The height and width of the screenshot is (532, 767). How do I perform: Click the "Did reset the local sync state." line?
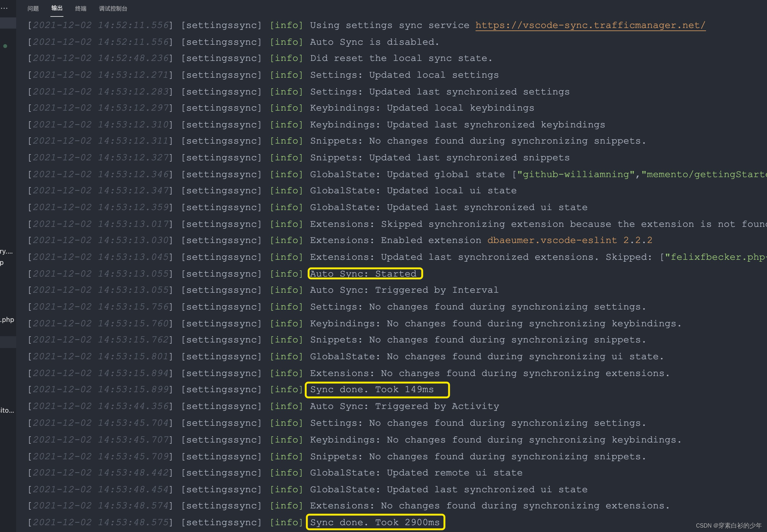pos(401,58)
